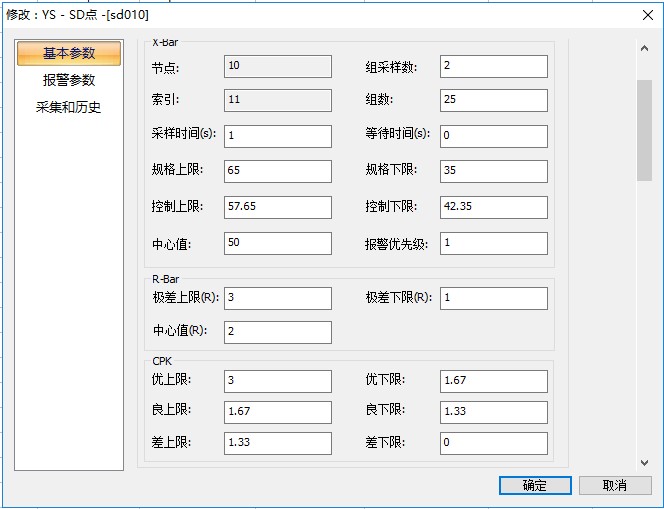Click the CPK 优上限 input field
The image size is (664, 509).
(x=277, y=381)
